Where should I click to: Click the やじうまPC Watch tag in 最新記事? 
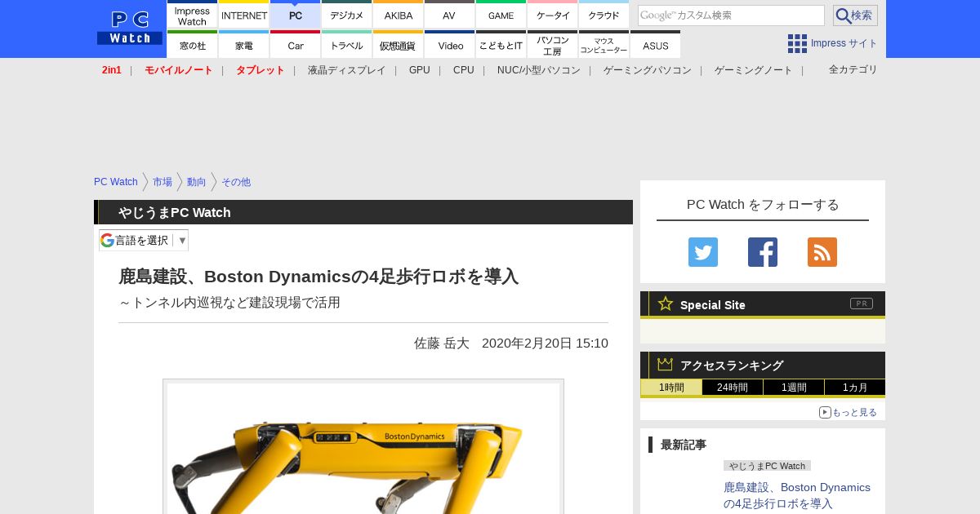(767, 466)
